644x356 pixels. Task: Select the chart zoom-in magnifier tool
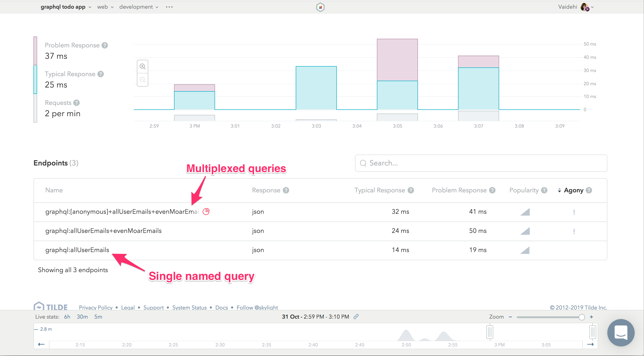(143, 66)
